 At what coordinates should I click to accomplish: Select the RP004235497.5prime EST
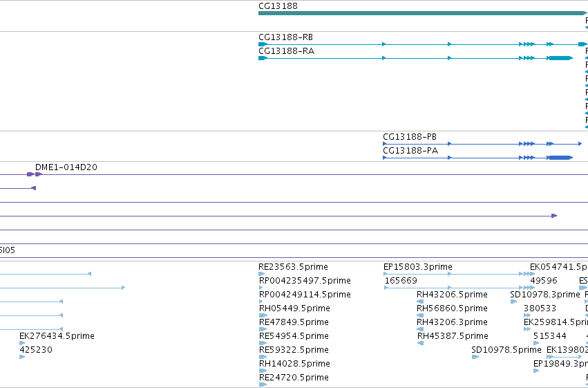pyautogui.click(x=305, y=281)
